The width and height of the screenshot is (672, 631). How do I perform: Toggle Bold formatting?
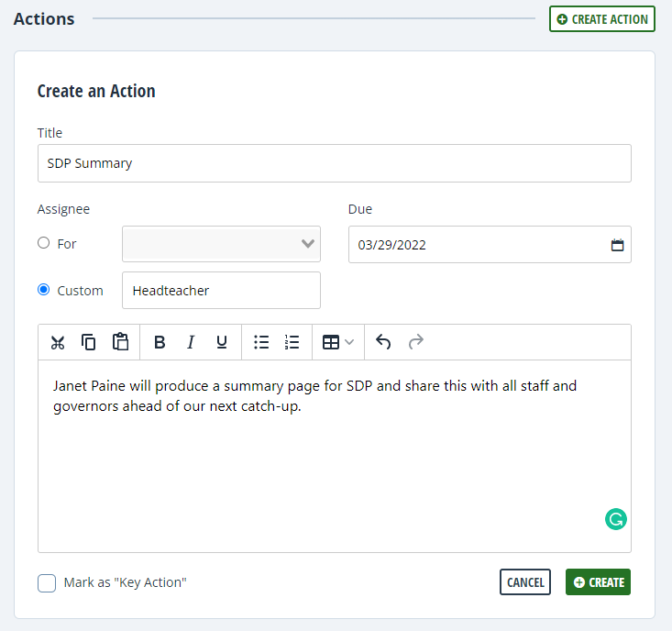[160, 342]
